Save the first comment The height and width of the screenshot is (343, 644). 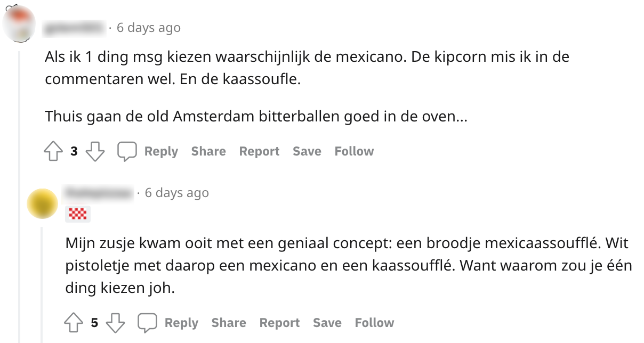(307, 152)
